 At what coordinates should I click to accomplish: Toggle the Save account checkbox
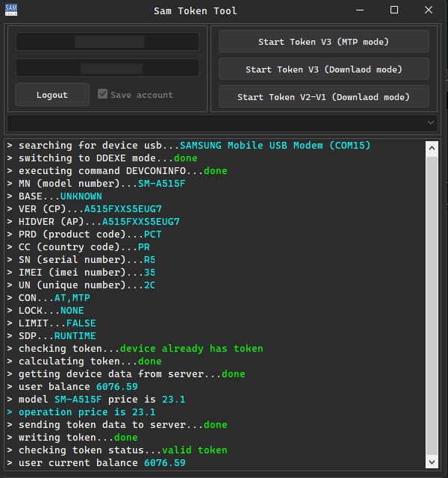pyautogui.click(x=103, y=95)
